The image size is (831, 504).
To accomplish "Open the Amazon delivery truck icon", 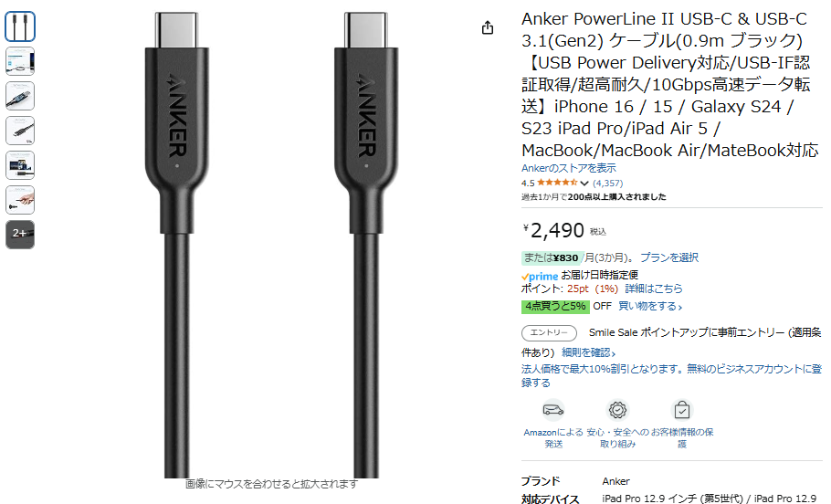I will 553,410.
